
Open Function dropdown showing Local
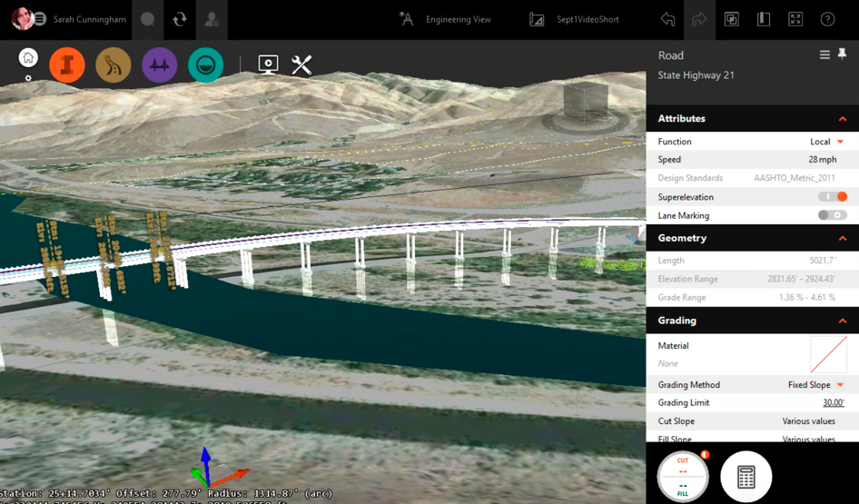pos(826,142)
